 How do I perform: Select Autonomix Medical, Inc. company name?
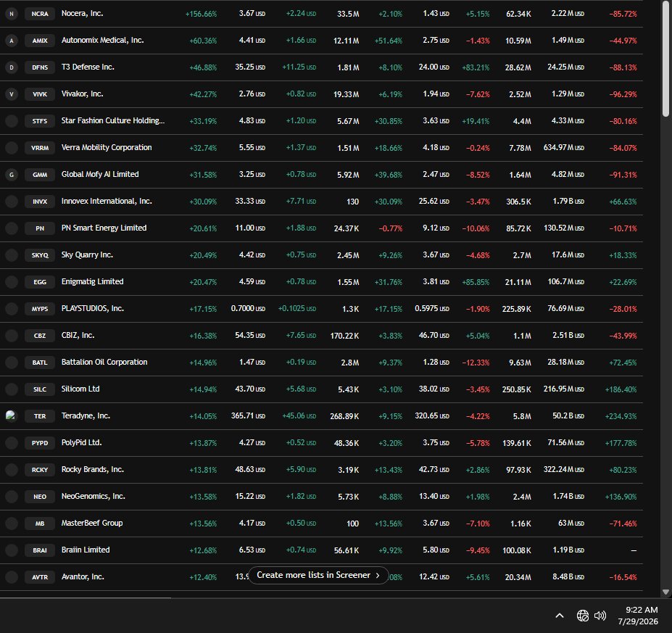[x=102, y=41]
